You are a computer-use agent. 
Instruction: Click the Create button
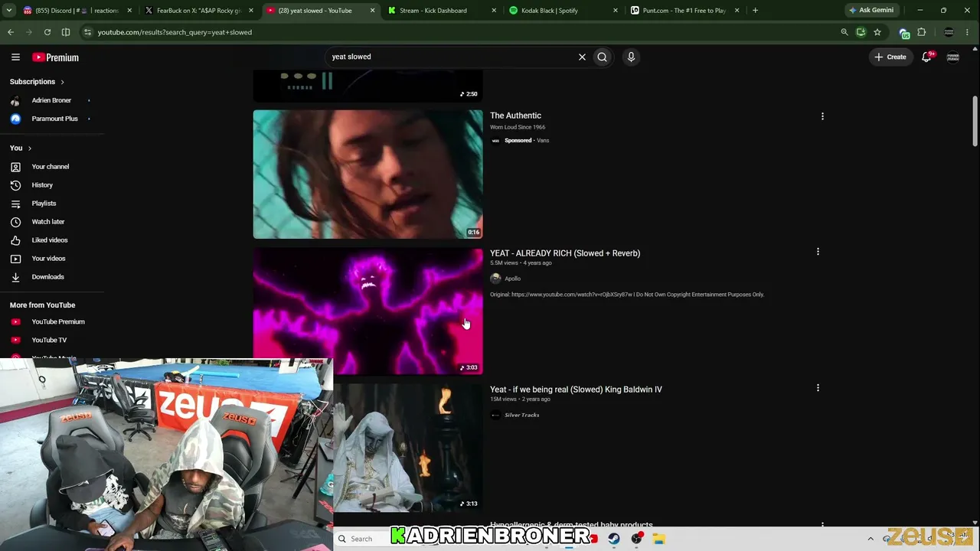click(890, 57)
